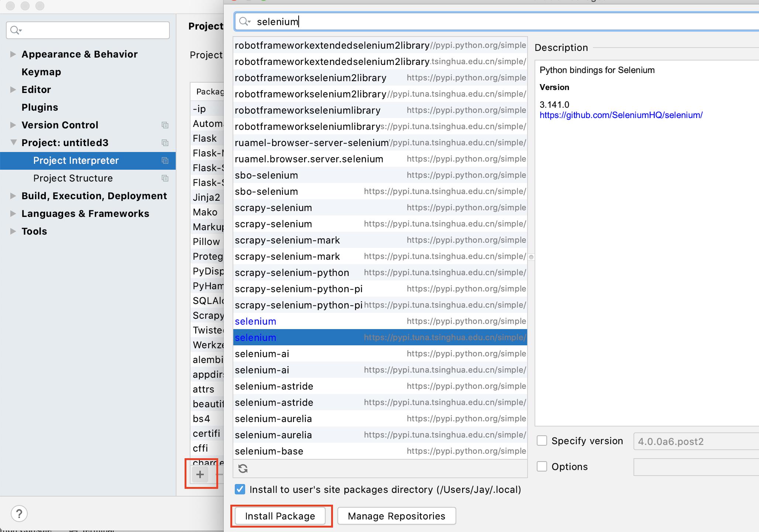Viewport: 759px width, 532px height.
Task: Click copy icon beside Version Control
Action: point(165,125)
